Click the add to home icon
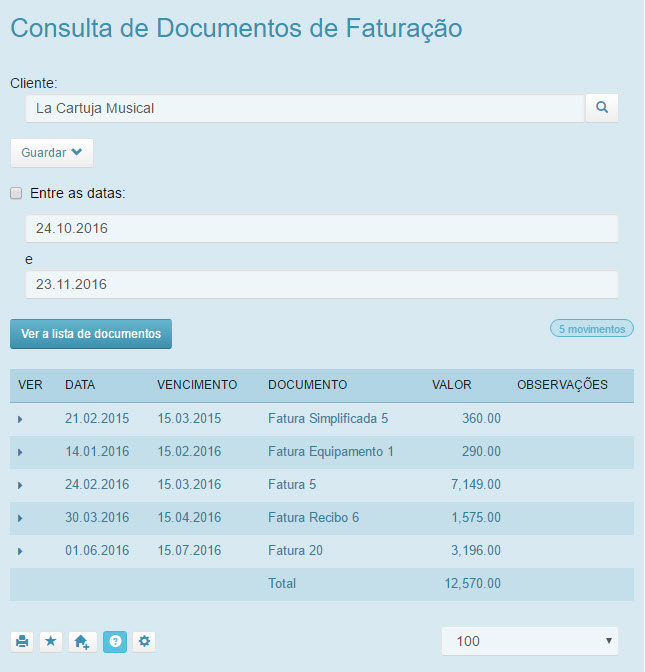The height and width of the screenshot is (672, 645). click(x=83, y=642)
